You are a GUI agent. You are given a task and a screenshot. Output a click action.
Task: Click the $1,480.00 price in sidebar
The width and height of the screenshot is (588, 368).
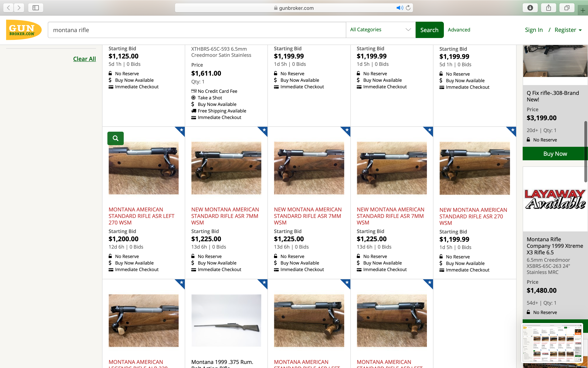541,290
